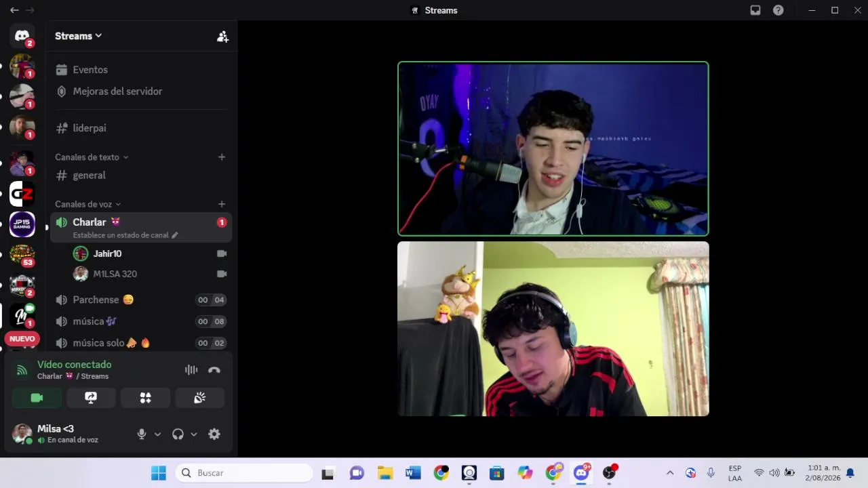Click M1LSA 320's camera icon
This screenshot has height=488, width=868.
221,274
